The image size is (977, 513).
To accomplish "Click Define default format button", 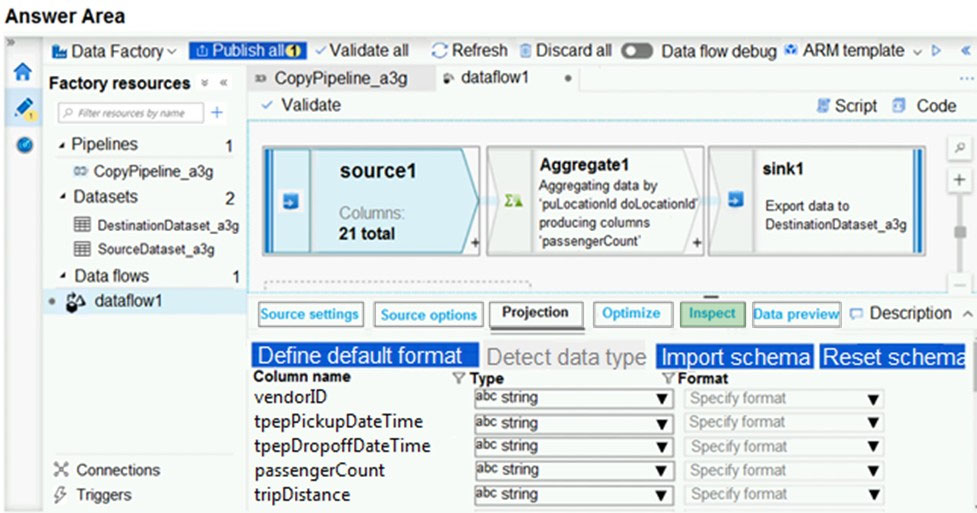I will [x=365, y=355].
